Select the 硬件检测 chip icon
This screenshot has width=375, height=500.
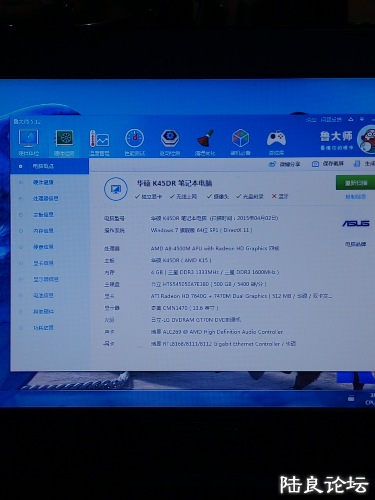point(64,138)
